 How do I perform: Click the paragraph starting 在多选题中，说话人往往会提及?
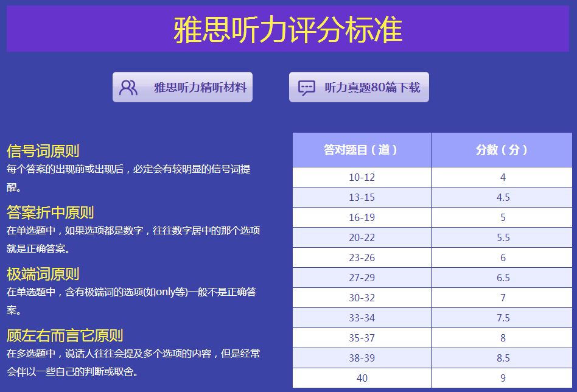pos(133,363)
